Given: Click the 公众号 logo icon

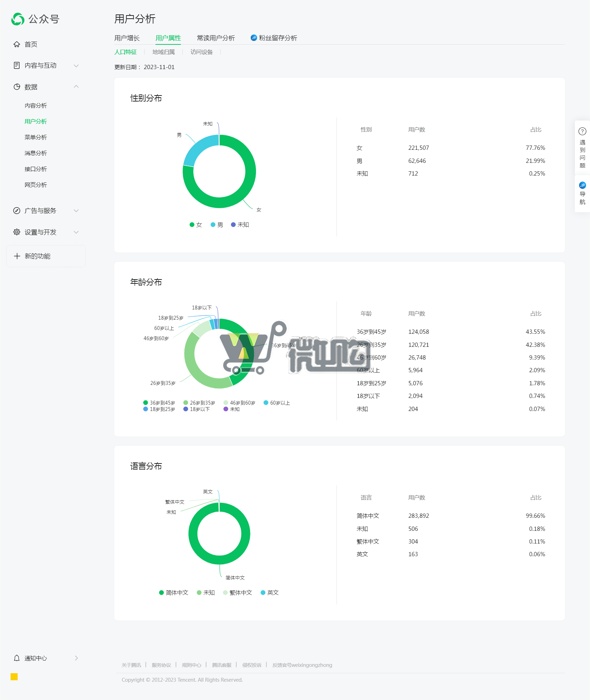Looking at the screenshot, I should click(x=18, y=19).
